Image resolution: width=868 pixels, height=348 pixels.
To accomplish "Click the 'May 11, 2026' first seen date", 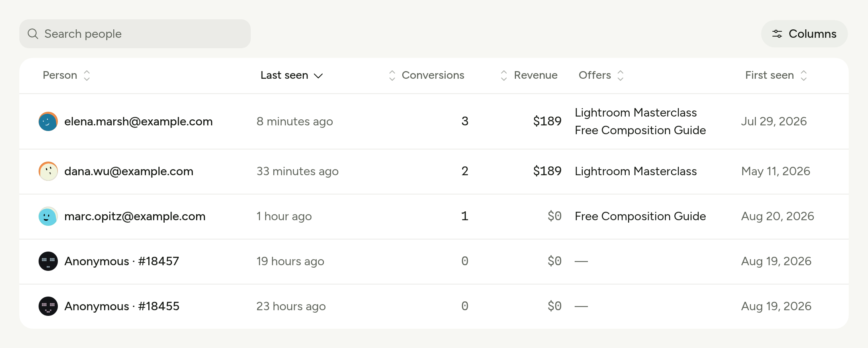I will (x=776, y=171).
